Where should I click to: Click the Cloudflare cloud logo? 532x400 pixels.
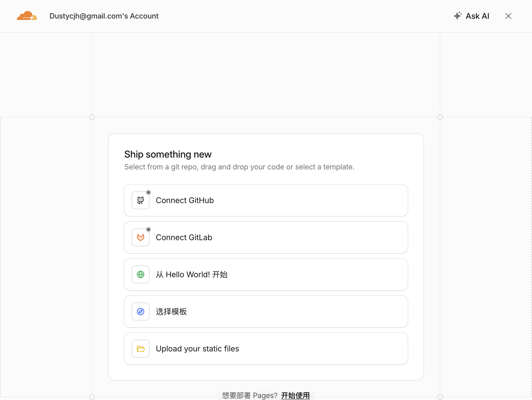click(27, 16)
